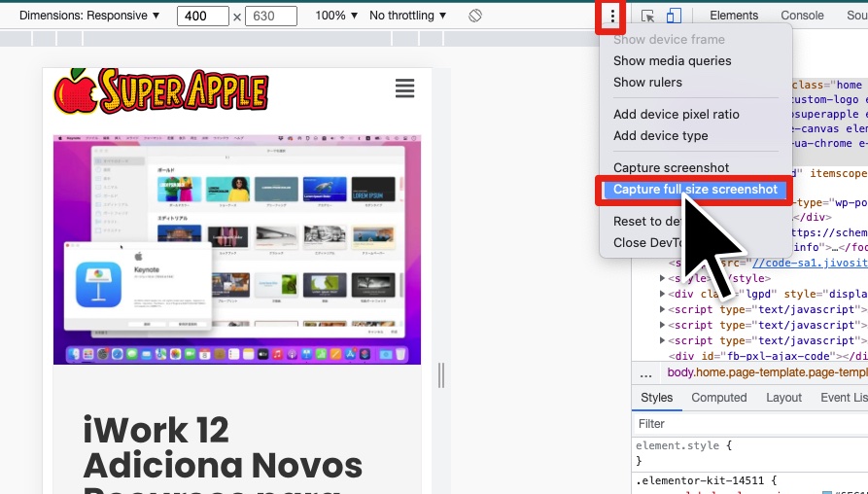This screenshot has height=494, width=868.
Task: Click the breadcrumb ellipsis in DevTools
Action: click(x=646, y=373)
